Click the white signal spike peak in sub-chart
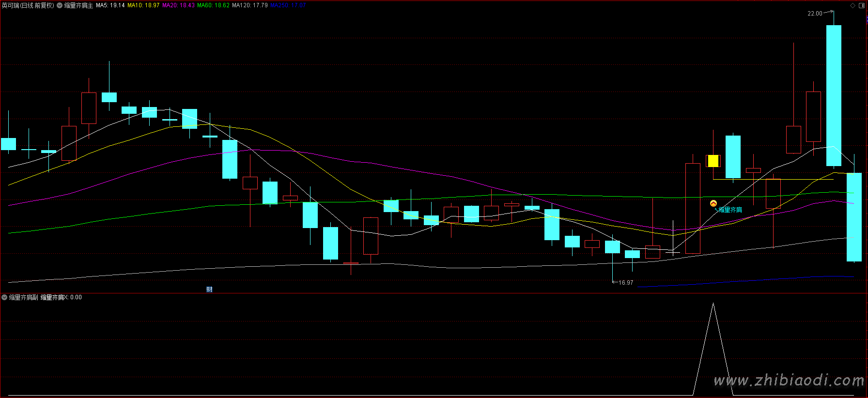This screenshot has height=398, width=868. [x=713, y=304]
